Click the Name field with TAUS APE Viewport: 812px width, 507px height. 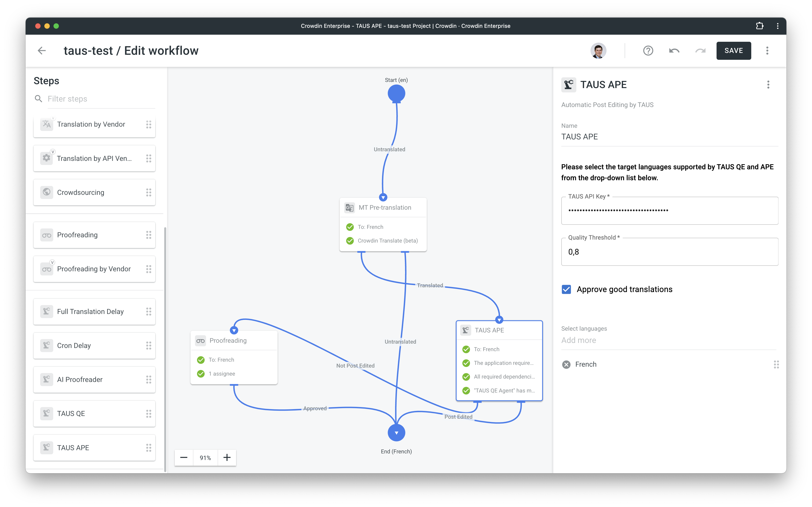[x=669, y=137]
